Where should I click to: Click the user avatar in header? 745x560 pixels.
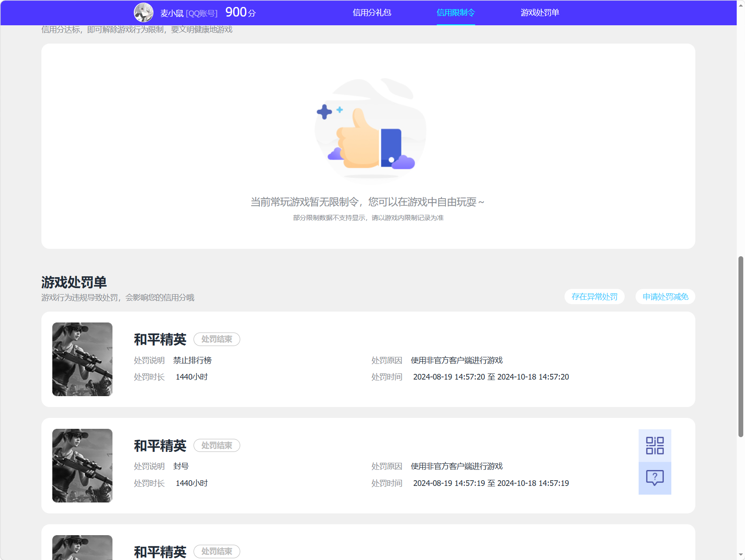pyautogui.click(x=143, y=13)
